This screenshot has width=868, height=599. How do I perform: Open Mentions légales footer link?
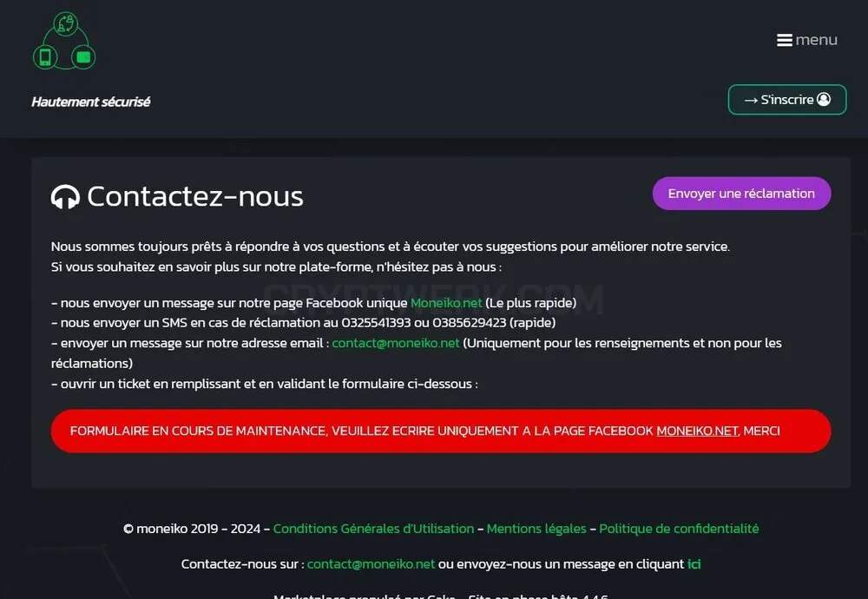536,529
